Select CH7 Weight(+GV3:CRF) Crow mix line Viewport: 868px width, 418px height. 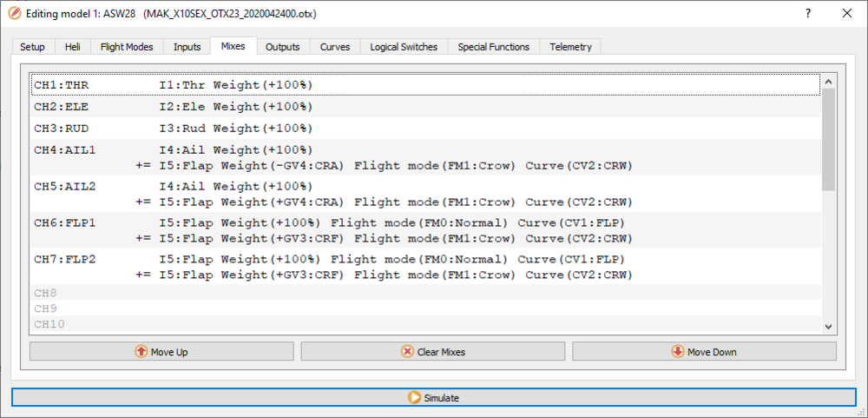point(425,275)
